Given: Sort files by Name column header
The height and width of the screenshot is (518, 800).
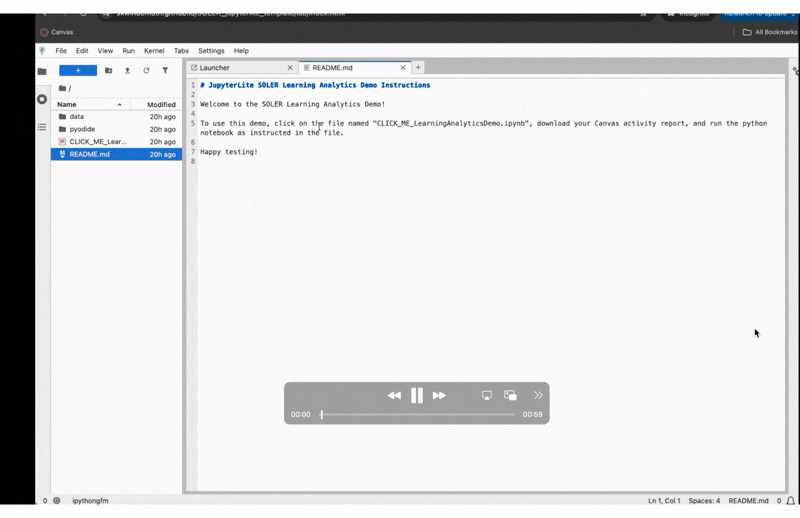Looking at the screenshot, I should click(x=89, y=104).
